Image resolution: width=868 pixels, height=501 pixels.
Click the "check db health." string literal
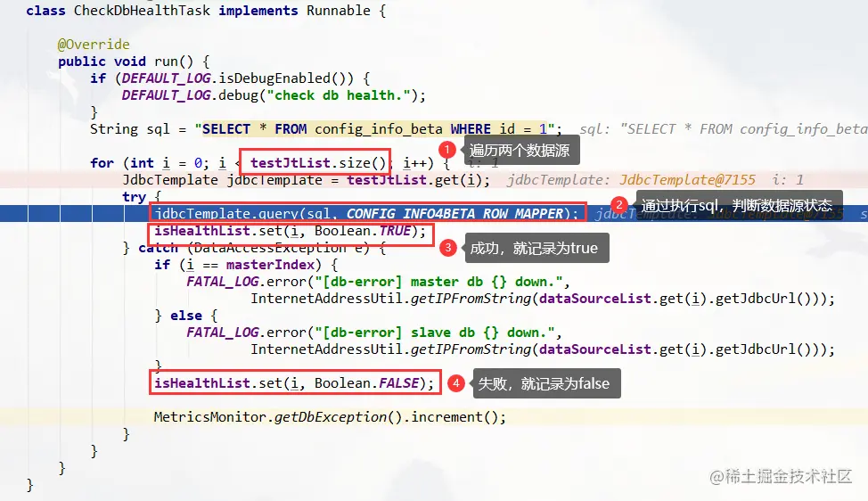pos(339,95)
